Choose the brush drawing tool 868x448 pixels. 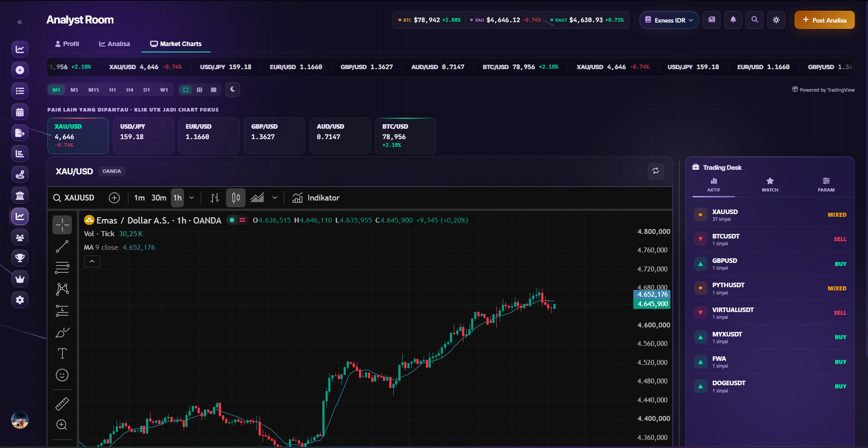(x=62, y=332)
